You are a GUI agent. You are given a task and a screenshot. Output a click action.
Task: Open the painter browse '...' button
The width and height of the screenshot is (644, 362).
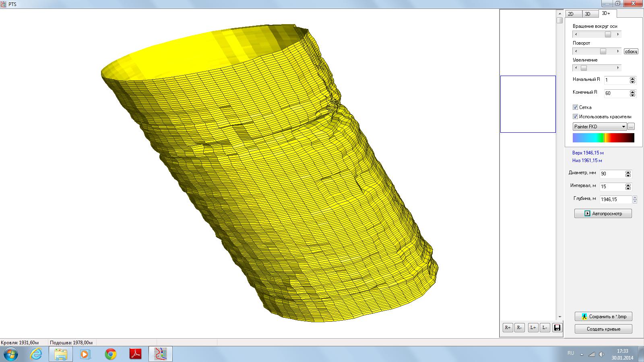631,127
